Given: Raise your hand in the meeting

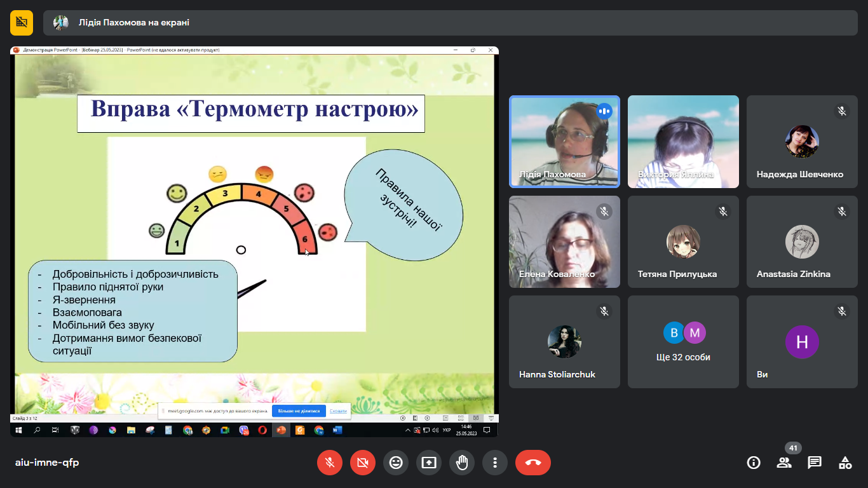Looking at the screenshot, I should [x=462, y=463].
